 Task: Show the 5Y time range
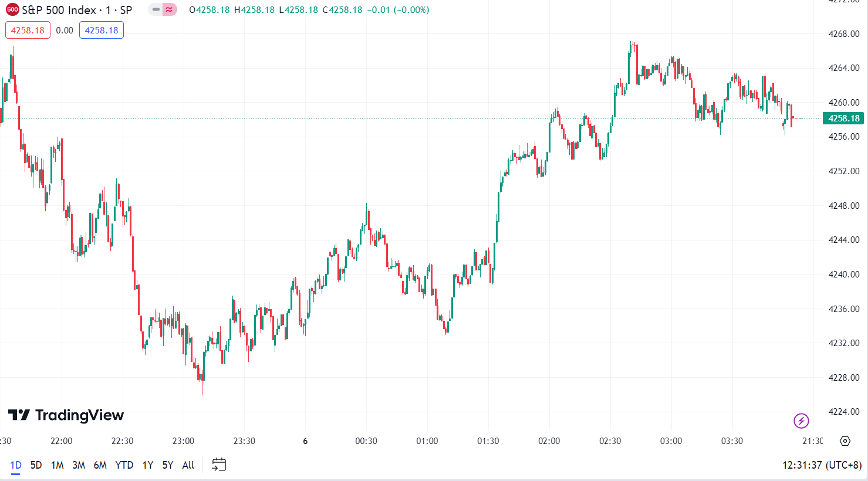click(x=168, y=465)
